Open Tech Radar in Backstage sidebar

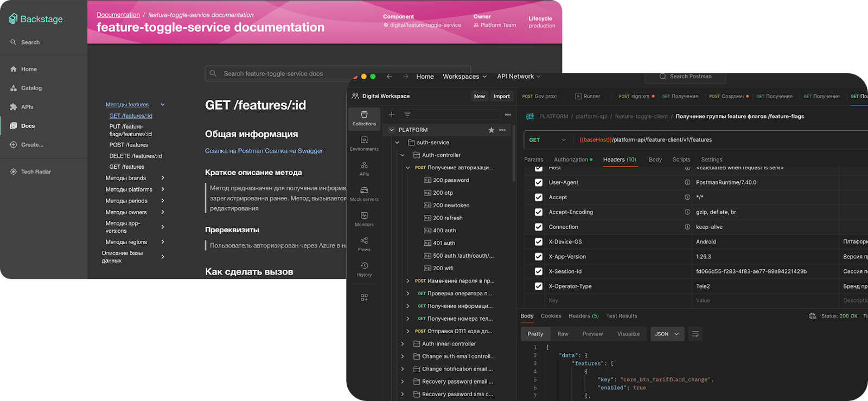pyautogui.click(x=30, y=171)
